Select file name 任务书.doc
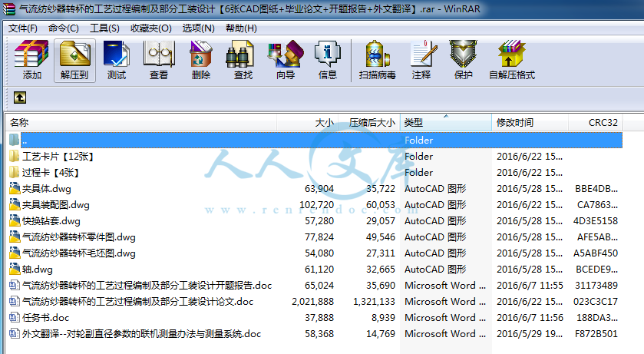Screen dimensions: 644x354 tap(45, 317)
